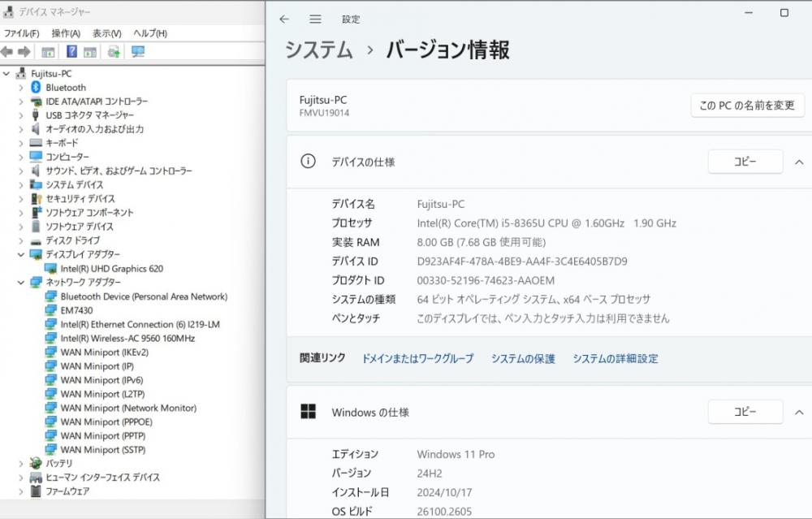Image resolution: width=812 pixels, height=519 pixels.
Task: Click the この PC の名前を変更 button
Action: (747, 106)
